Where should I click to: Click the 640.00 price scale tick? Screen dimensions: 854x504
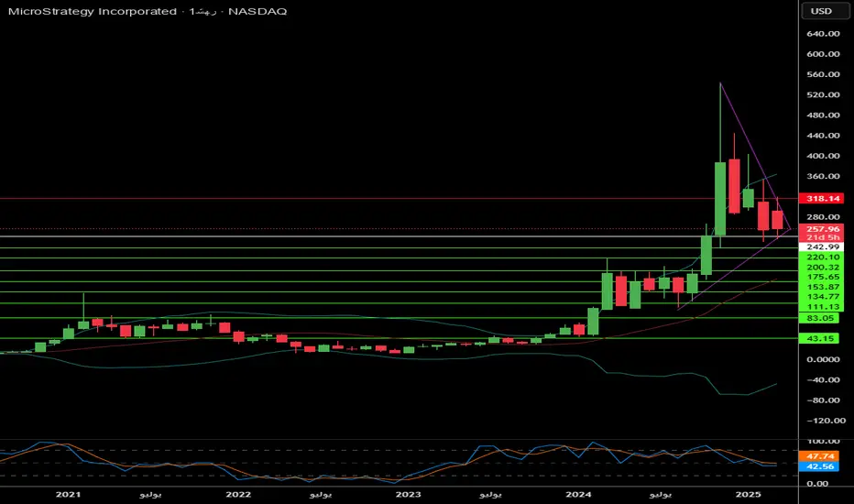click(x=823, y=33)
